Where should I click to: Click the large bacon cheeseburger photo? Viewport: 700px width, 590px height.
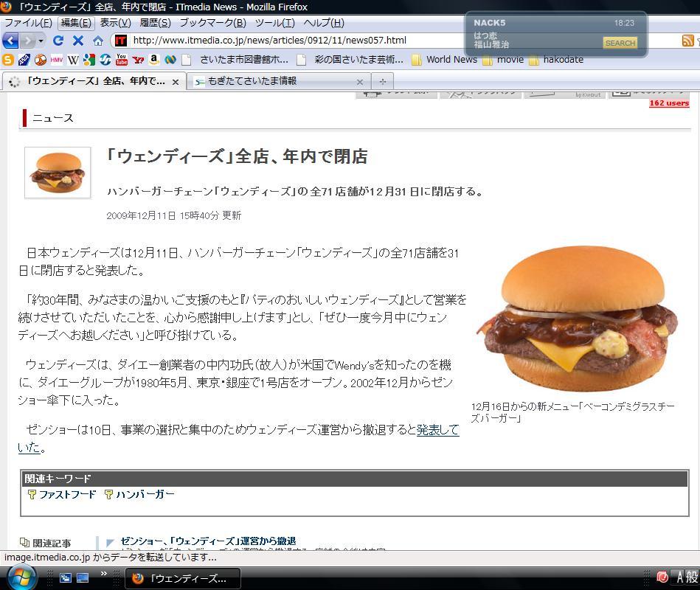pyautogui.click(x=578, y=318)
